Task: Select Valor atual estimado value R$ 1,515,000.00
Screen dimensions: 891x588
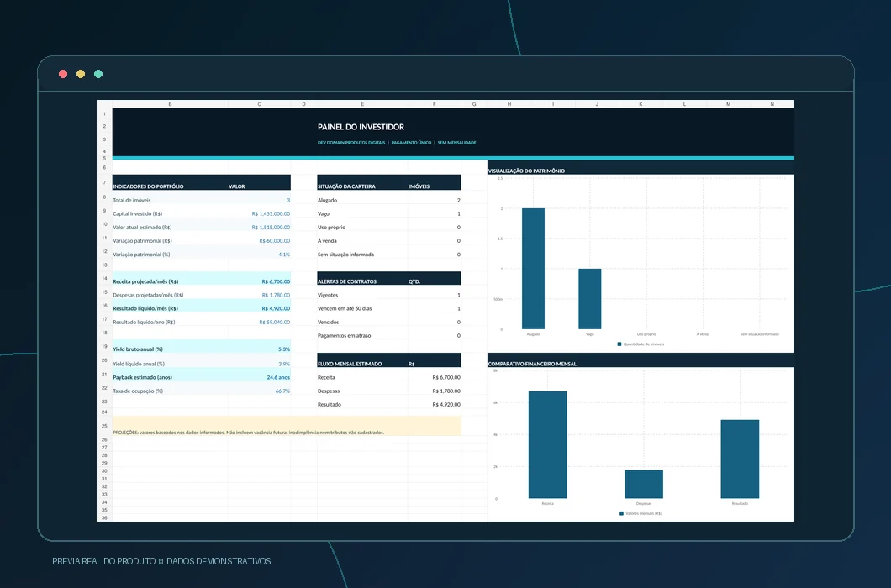Action: point(271,228)
